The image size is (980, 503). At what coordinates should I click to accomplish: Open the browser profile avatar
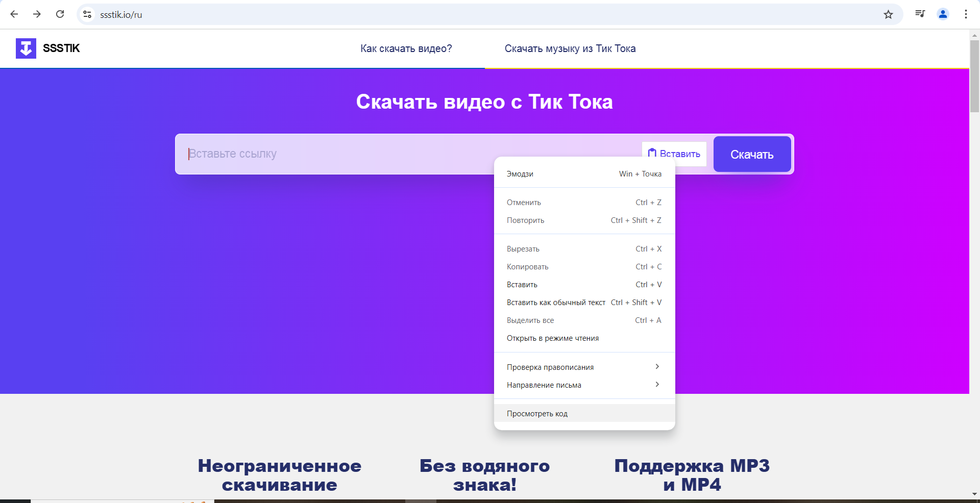coord(943,14)
